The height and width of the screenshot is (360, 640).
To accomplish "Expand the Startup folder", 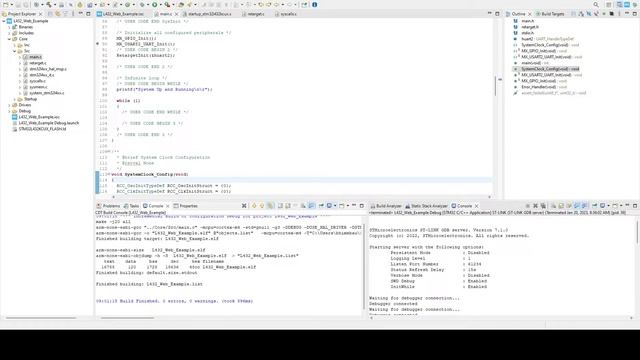I will tap(15, 99).
